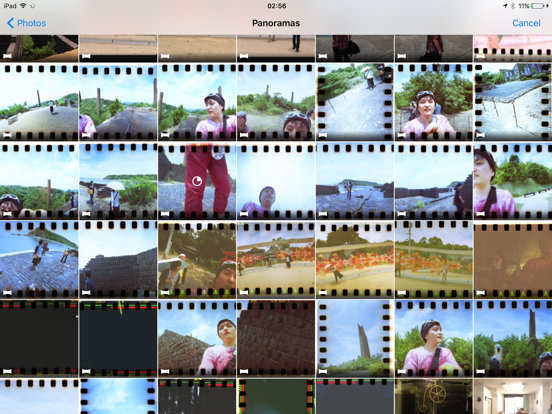552x414 pixels.
Task: Tap the Cancel button
Action: point(526,23)
